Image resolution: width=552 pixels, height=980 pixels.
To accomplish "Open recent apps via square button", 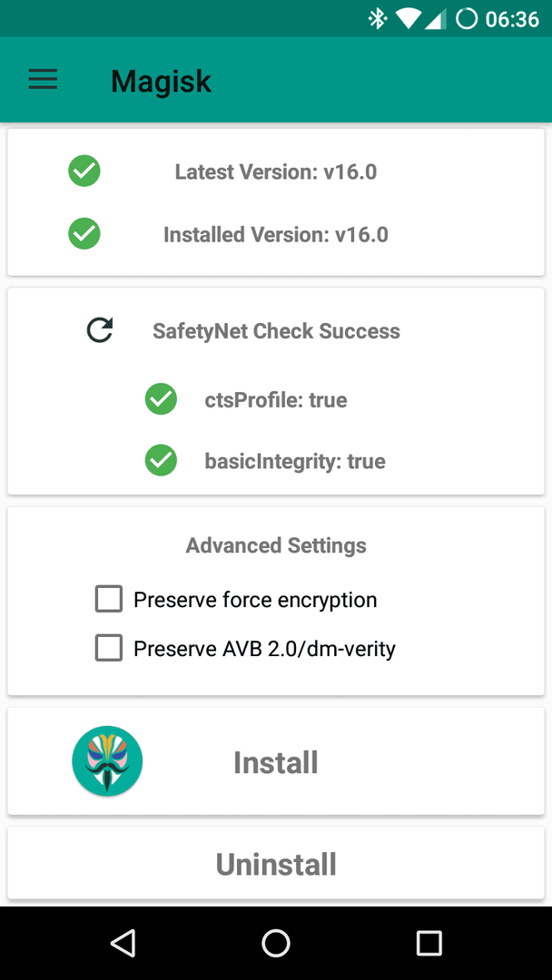I will (429, 943).
